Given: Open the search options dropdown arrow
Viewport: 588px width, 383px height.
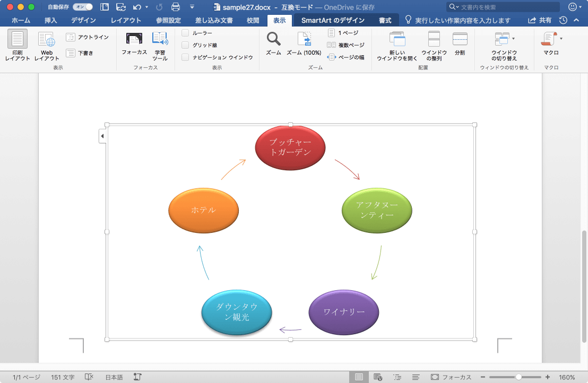Looking at the screenshot, I should coord(457,7).
